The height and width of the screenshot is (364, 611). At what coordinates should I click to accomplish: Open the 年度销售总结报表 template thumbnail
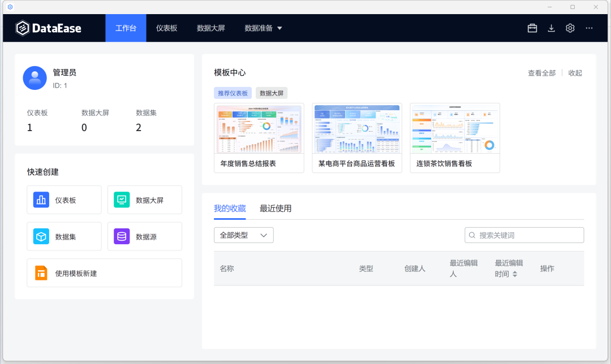(x=259, y=128)
